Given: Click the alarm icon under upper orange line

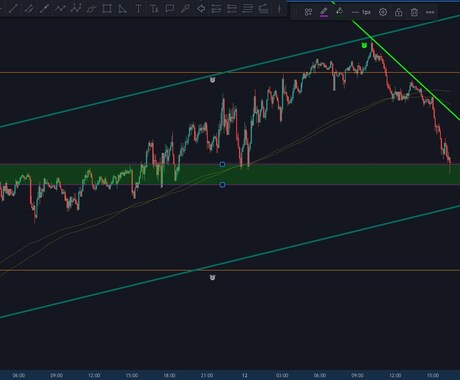Looking at the screenshot, I should tap(212, 80).
